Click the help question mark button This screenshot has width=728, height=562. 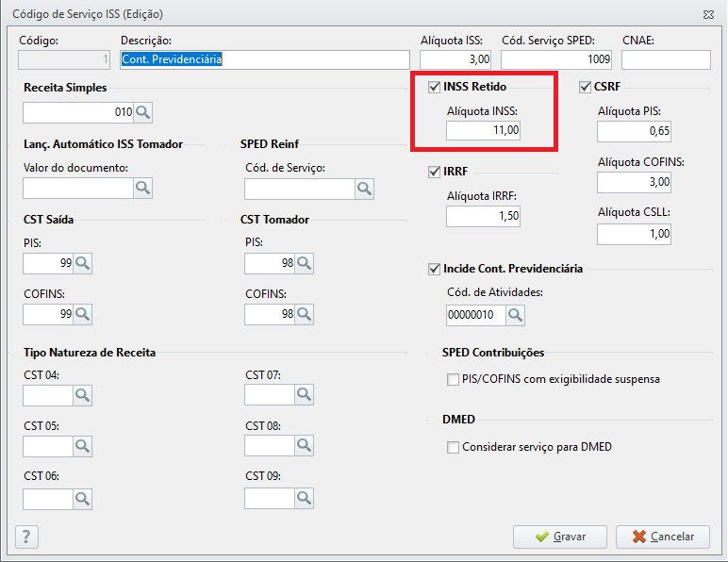pyautogui.click(x=27, y=537)
